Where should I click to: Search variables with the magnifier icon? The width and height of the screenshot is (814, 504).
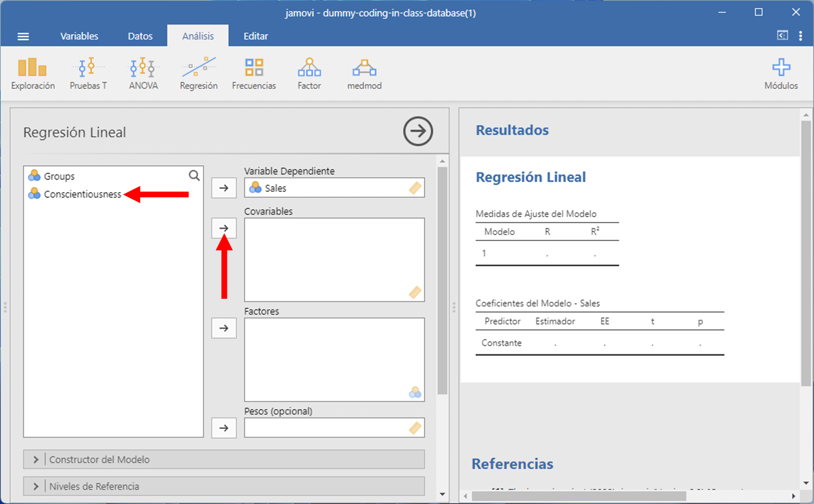click(x=194, y=176)
